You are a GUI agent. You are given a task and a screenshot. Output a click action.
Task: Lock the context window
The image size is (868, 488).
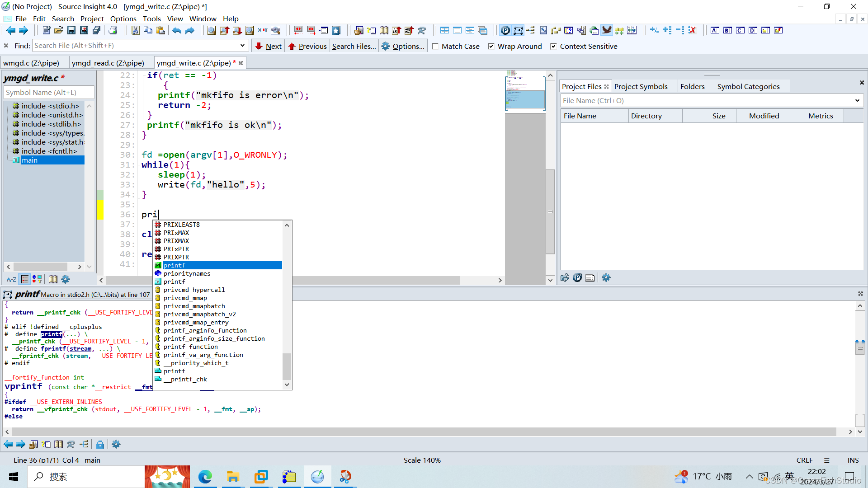(x=100, y=444)
